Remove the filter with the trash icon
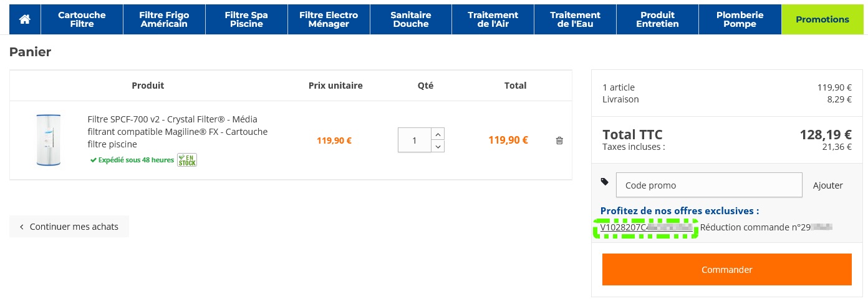The image size is (868, 301). coord(559,141)
